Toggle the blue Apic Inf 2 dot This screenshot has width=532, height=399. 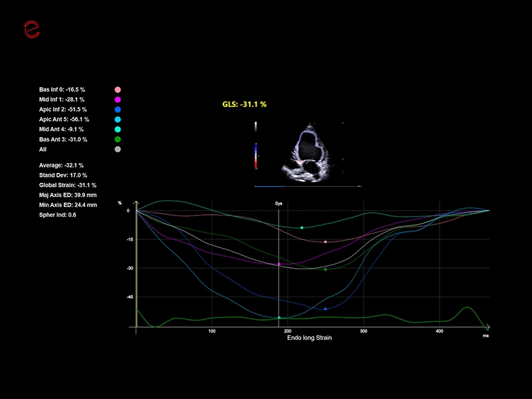point(118,109)
